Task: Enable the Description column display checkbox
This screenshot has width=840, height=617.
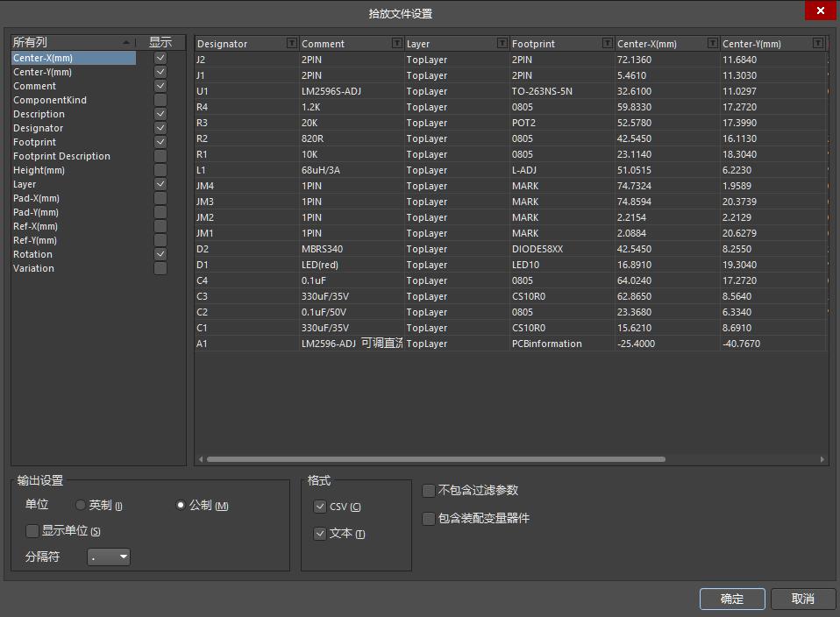Action: point(160,114)
